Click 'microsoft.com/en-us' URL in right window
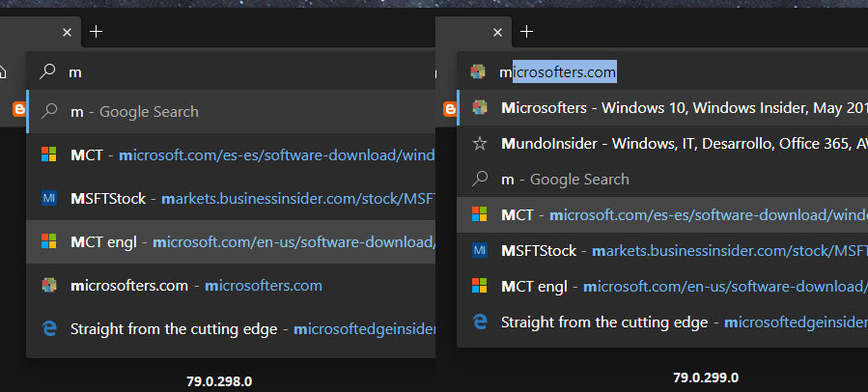The height and width of the screenshot is (392, 868). click(726, 287)
